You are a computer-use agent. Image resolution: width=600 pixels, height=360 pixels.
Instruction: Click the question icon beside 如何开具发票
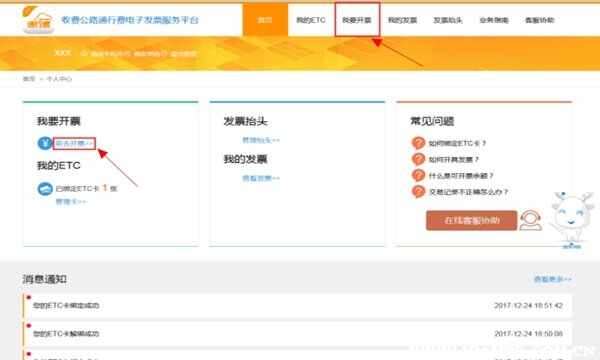pyautogui.click(x=418, y=159)
